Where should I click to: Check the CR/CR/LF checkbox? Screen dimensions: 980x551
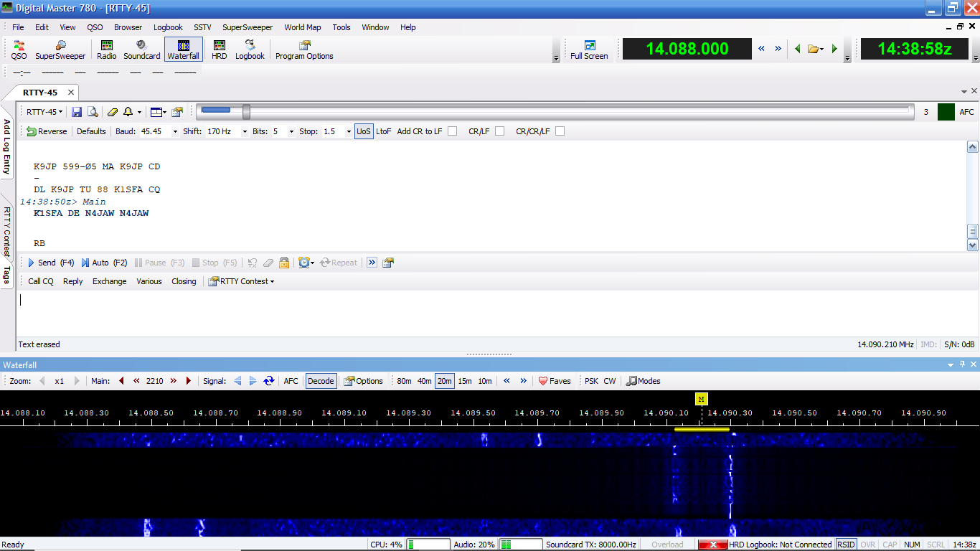point(560,131)
